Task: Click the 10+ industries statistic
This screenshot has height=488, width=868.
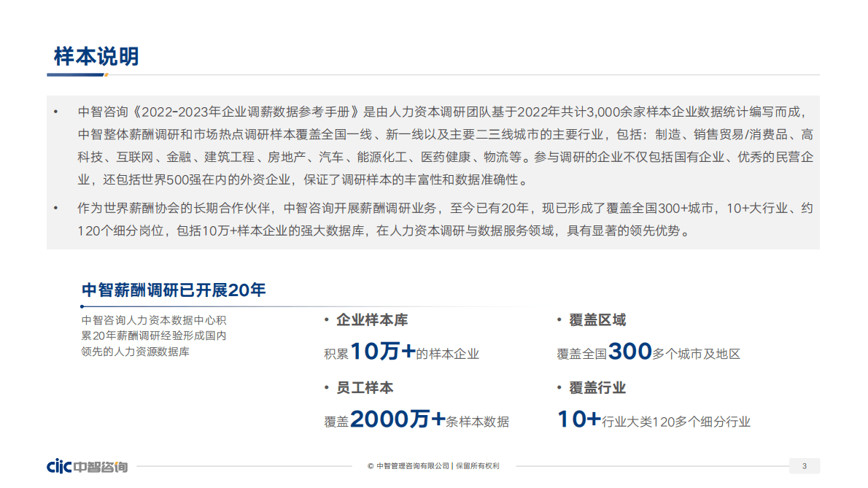Action: 578,419
